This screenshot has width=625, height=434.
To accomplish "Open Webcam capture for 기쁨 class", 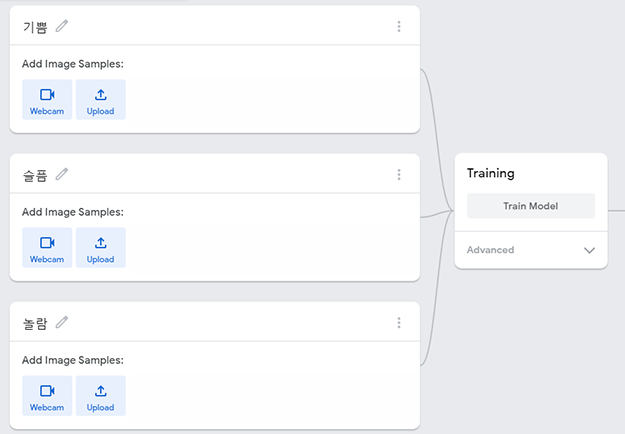I will 47,100.
